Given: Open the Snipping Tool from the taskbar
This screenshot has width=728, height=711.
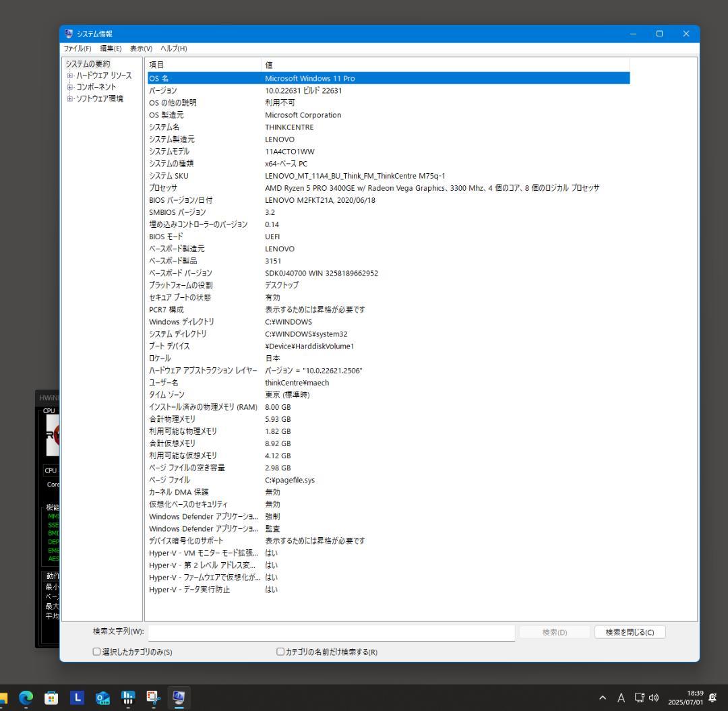Looking at the screenshot, I should (x=153, y=698).
